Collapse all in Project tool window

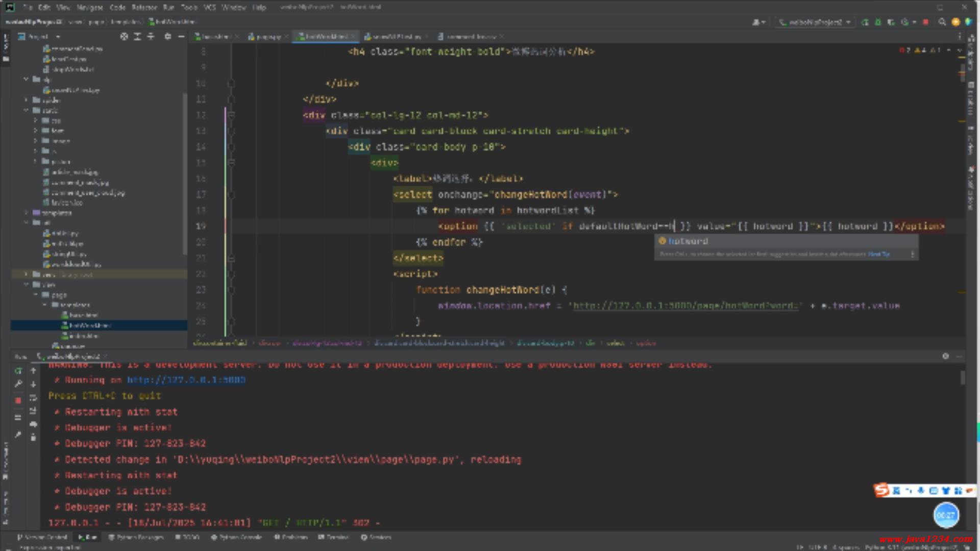pyautogui.click(x=151, y=36)
